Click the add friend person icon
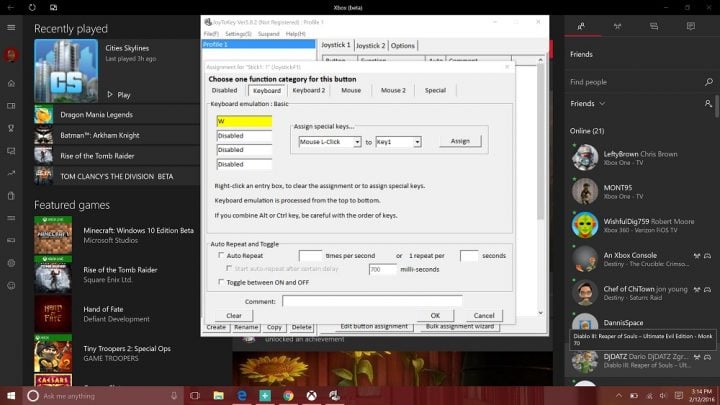Image resolution: width=720 pixels, height=405 pixels. 708,103
